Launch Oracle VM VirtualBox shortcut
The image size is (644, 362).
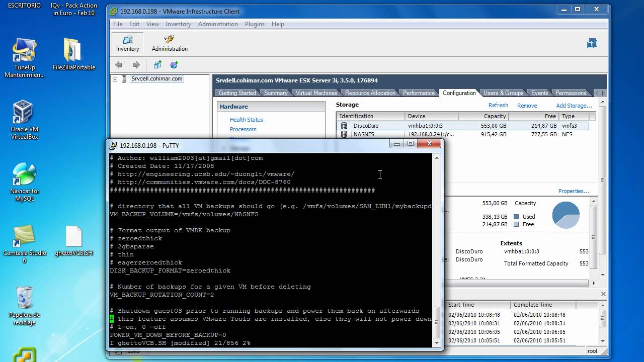click(x=24, y=120)
